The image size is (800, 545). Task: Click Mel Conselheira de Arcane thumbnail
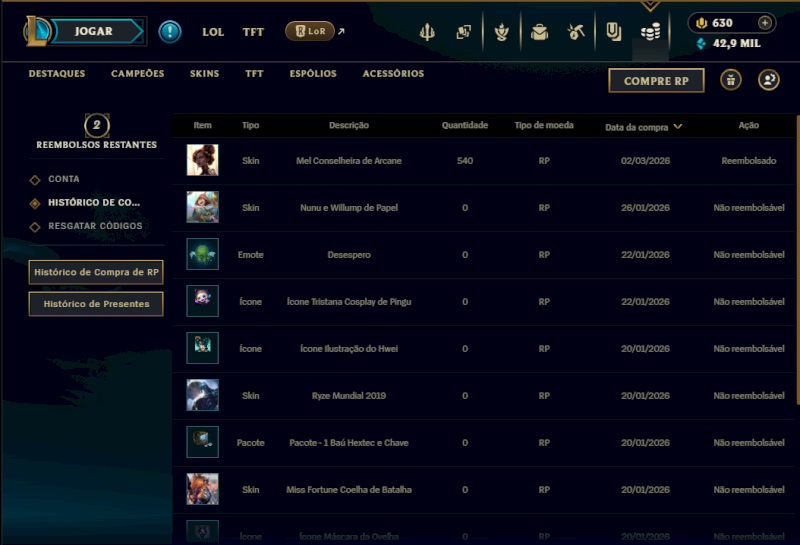203,160
